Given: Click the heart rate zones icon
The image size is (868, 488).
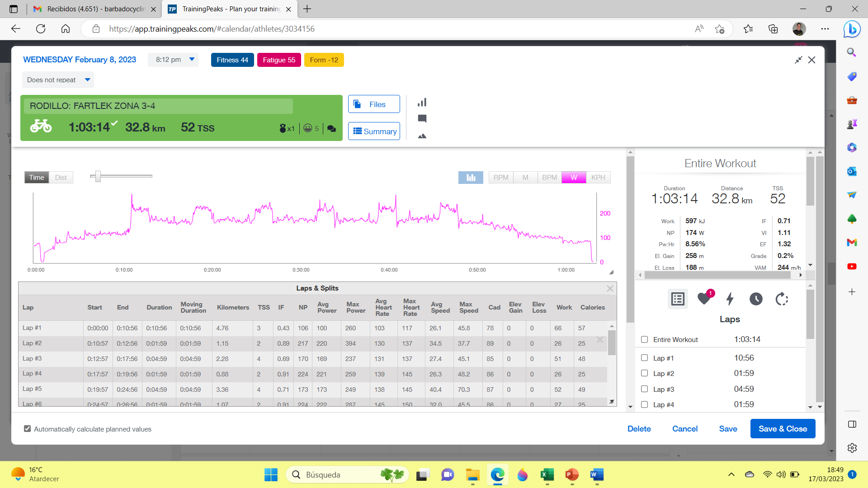Looking at the screenshot, I should pyautogui.click(x=704, y=299).
